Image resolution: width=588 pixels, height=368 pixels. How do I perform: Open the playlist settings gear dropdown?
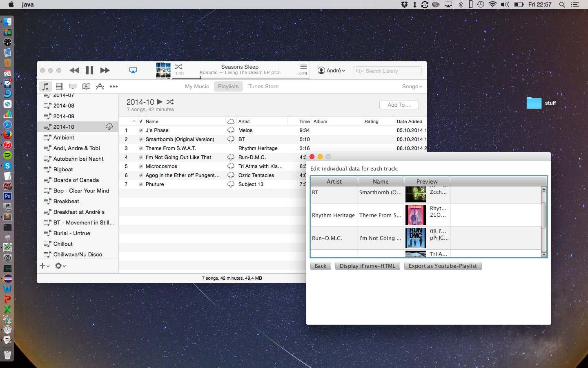click(60, 266)
